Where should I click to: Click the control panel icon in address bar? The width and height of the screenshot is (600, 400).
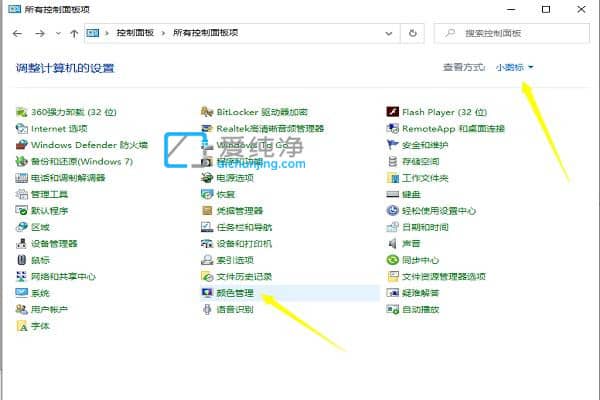(x=93, y=33)
